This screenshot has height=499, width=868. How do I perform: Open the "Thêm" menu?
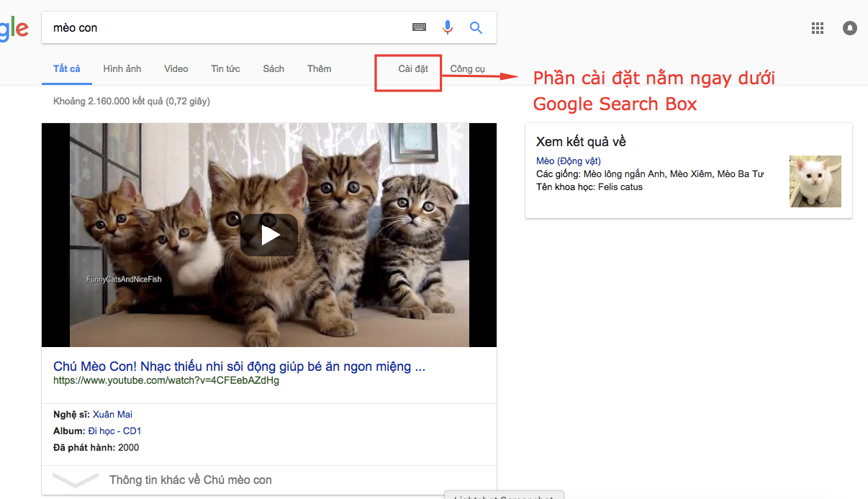320,69
